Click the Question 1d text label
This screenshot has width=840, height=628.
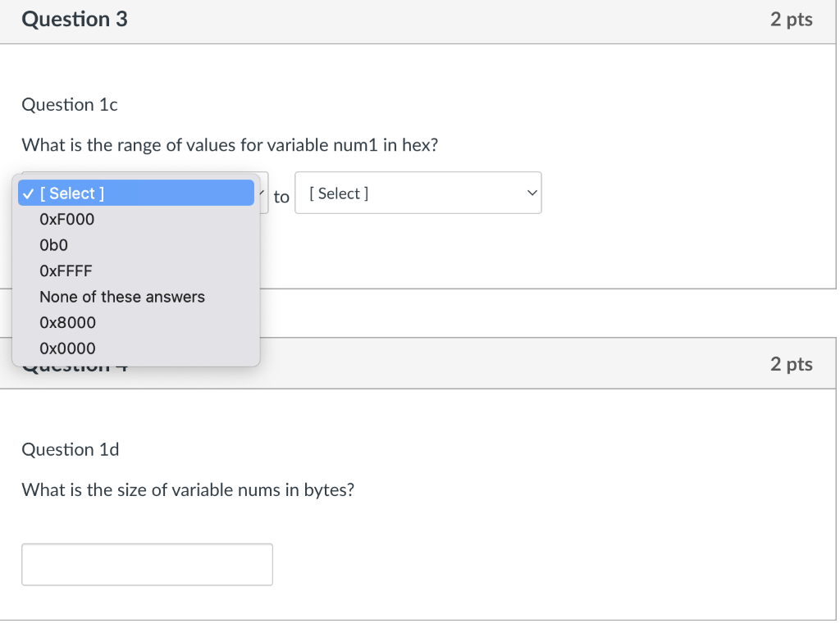click(71, 449)
